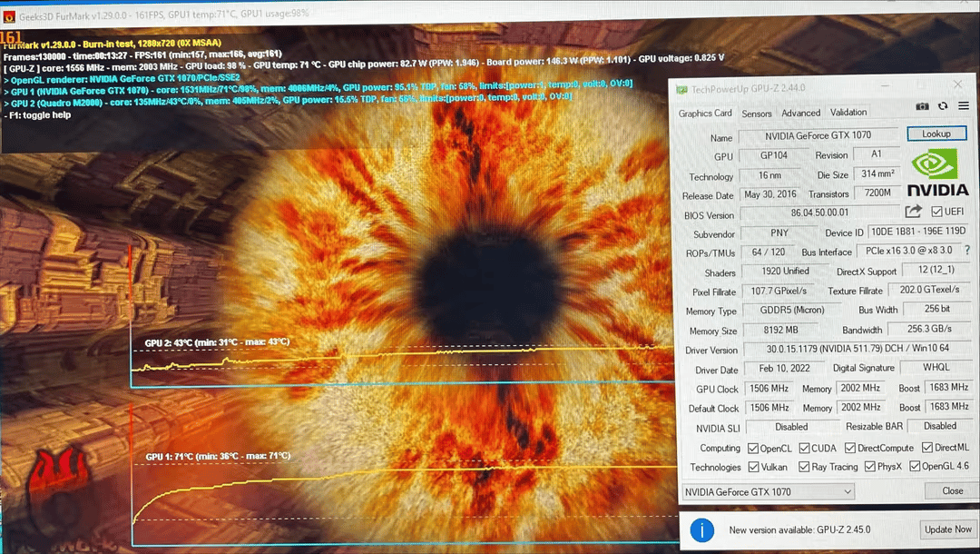
Task: Select the Validation tab
Action: coord(848,113)
